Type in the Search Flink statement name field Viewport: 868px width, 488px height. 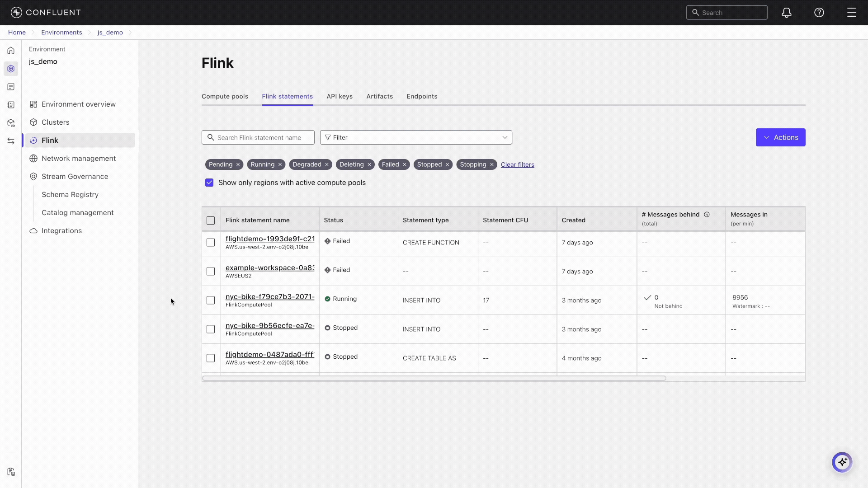click(x=258, y=137)
